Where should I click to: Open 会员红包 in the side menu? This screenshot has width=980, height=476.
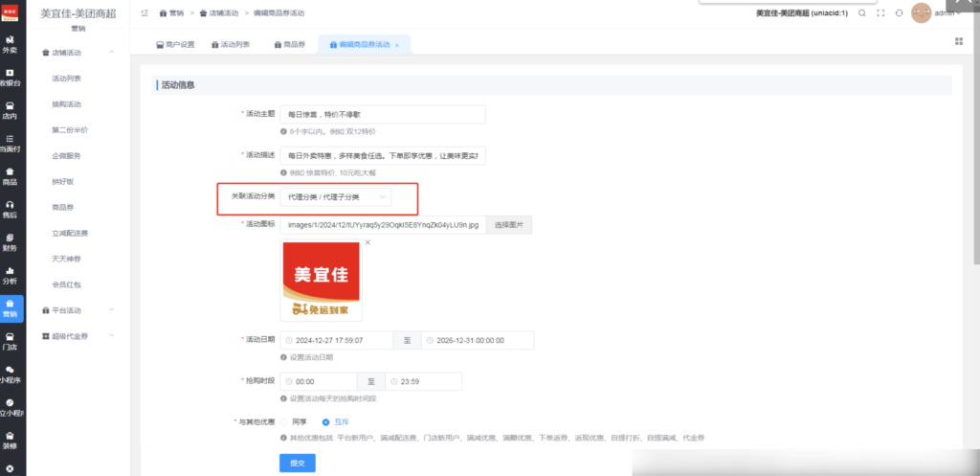[x=66, y=284]
